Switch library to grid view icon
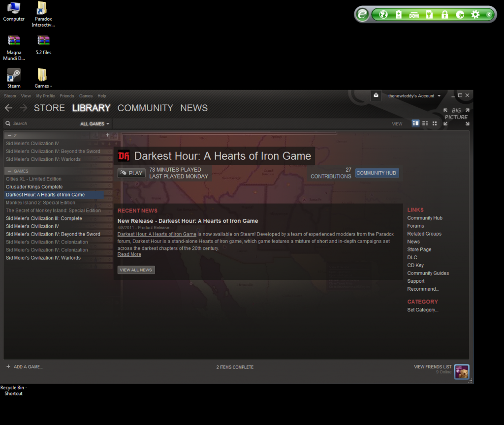This screenshot has width=504, height=425. pos(435,123)
